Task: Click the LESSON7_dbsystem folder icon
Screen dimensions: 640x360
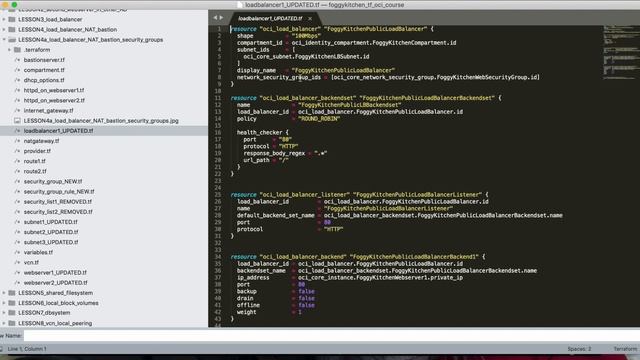Action: tap(12, 313)
